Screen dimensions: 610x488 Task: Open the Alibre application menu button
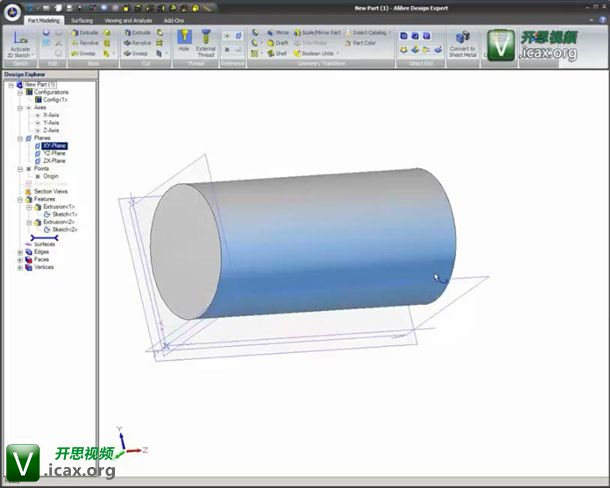(x=12, y=12)
